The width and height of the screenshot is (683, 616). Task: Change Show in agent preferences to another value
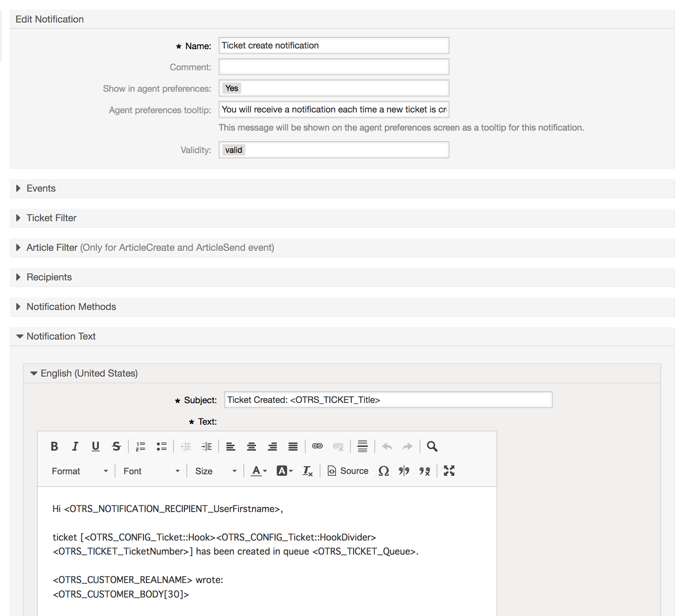tap(333, 88)
